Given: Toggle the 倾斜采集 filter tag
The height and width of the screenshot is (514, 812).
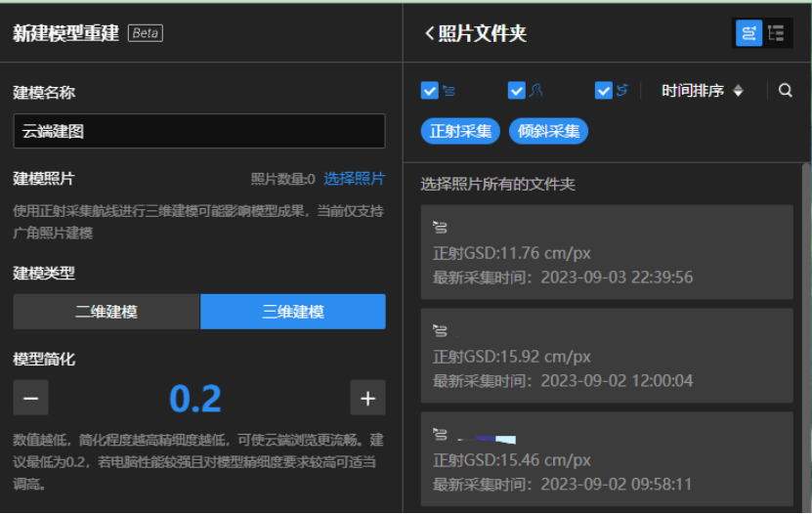Looking at the screenshot, I should [x=548, y=131].
